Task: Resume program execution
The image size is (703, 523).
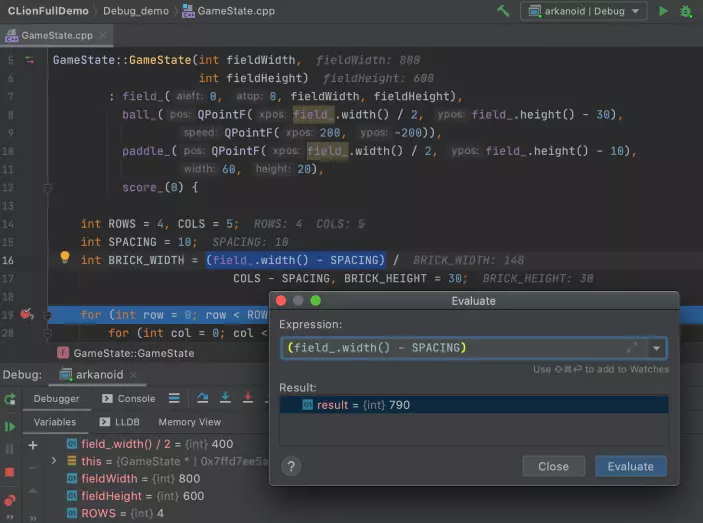Action: [x=10, y=427]
